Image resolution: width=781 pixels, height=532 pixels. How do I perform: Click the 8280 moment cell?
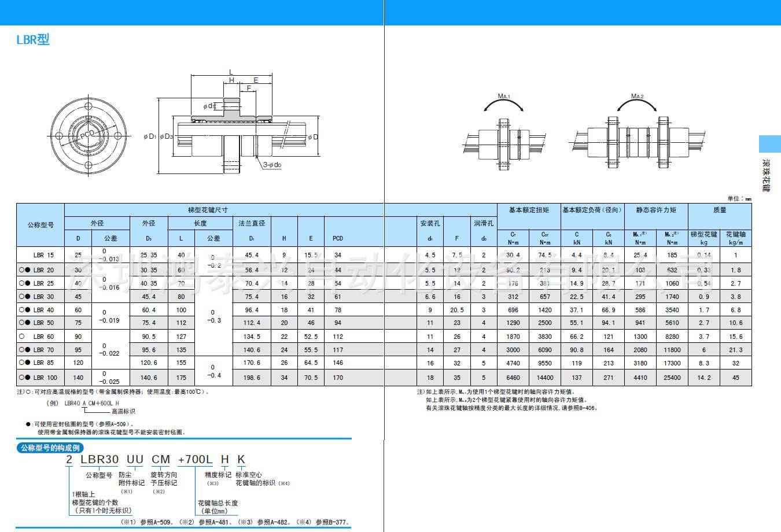coord(672,337)
